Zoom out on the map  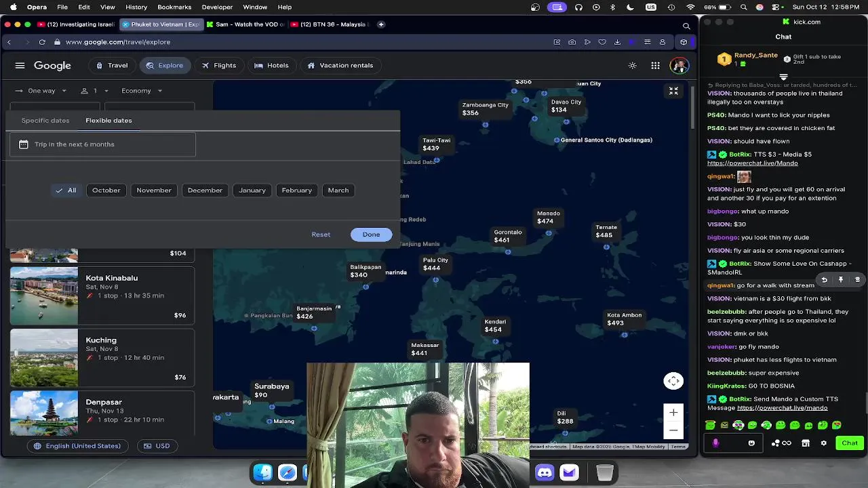tap(673, 430)
